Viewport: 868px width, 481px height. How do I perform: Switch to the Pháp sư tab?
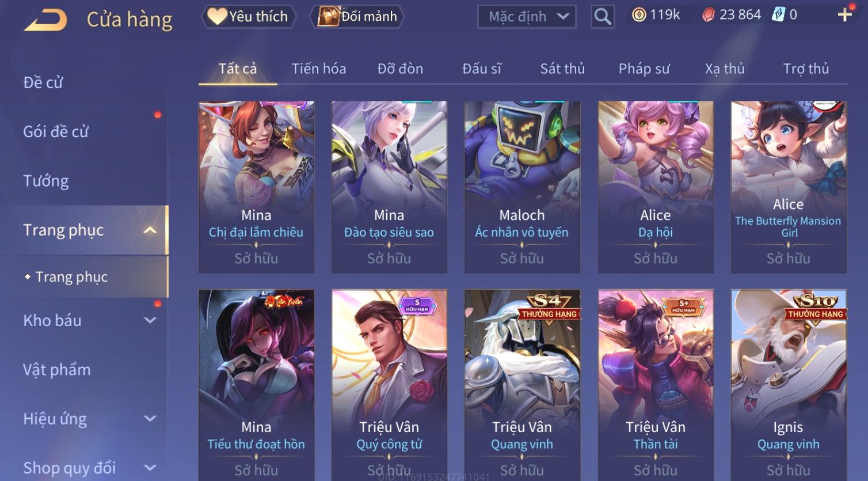pos(644,69)
